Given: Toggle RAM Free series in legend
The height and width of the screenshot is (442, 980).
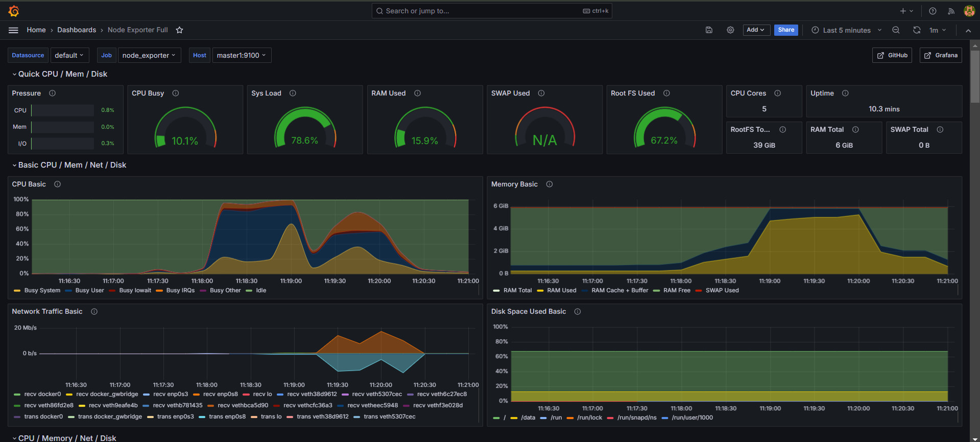Looking at the screenshot, I should [x=677, y=290].
